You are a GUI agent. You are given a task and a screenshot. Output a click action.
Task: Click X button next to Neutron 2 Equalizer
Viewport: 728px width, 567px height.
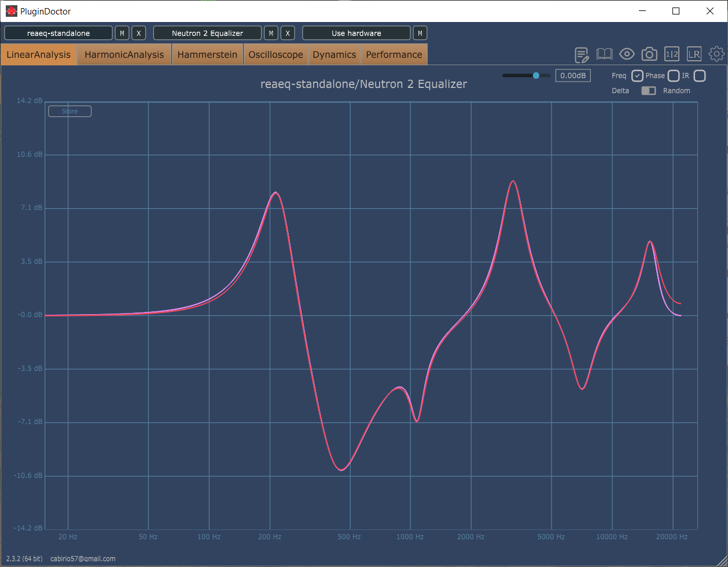tap(288, 33)
